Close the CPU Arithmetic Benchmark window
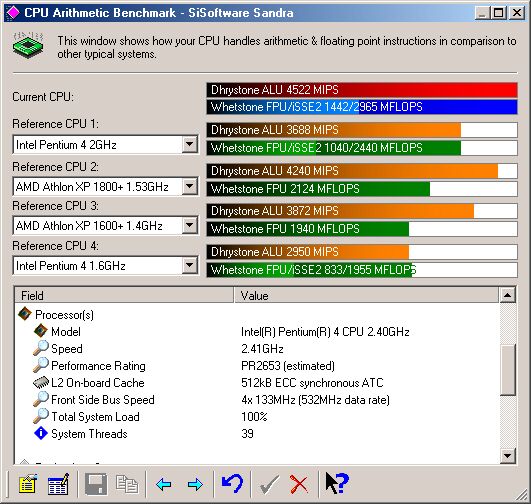 [x=517, y=13]
